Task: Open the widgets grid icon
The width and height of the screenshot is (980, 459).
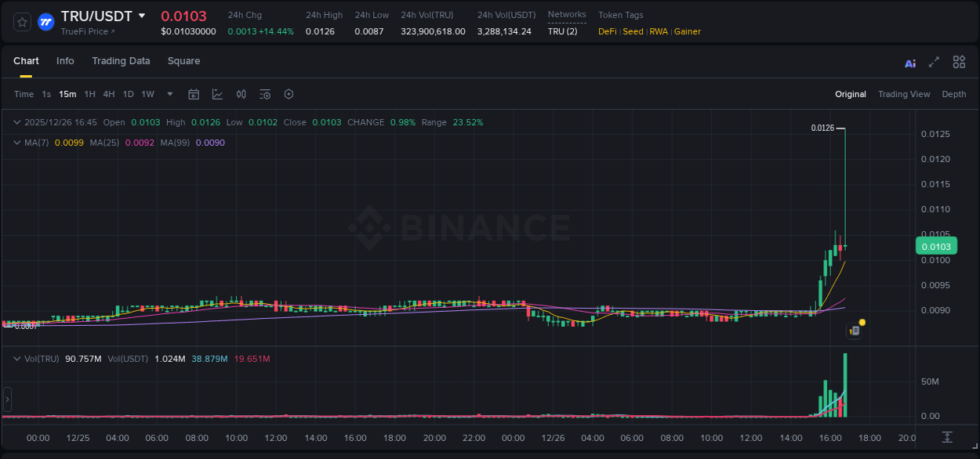Action: click(959, 62)
